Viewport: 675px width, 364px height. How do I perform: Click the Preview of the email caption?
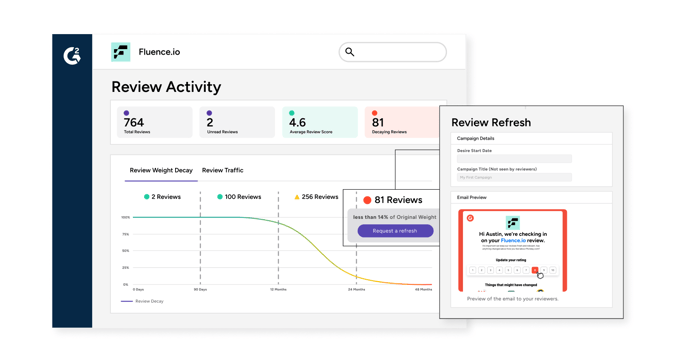(x=512, y=299)
